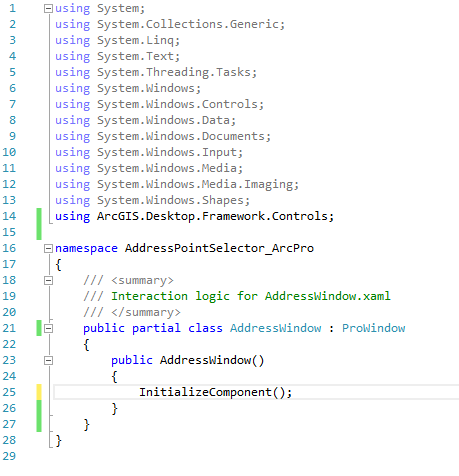Click '<summary>' opening comment tag
This screenshot has width=459, height=476.
pyautogui.click(x=142, y=280)
